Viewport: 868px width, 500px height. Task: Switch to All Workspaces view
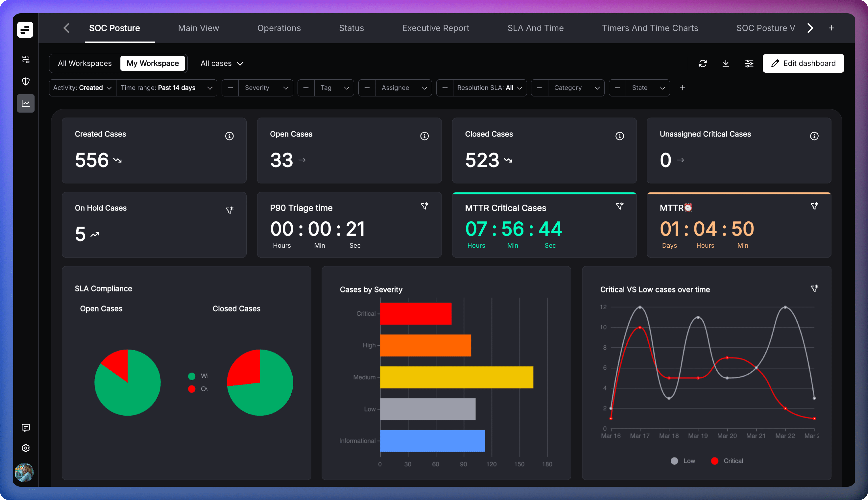click(x=85, y=64)
